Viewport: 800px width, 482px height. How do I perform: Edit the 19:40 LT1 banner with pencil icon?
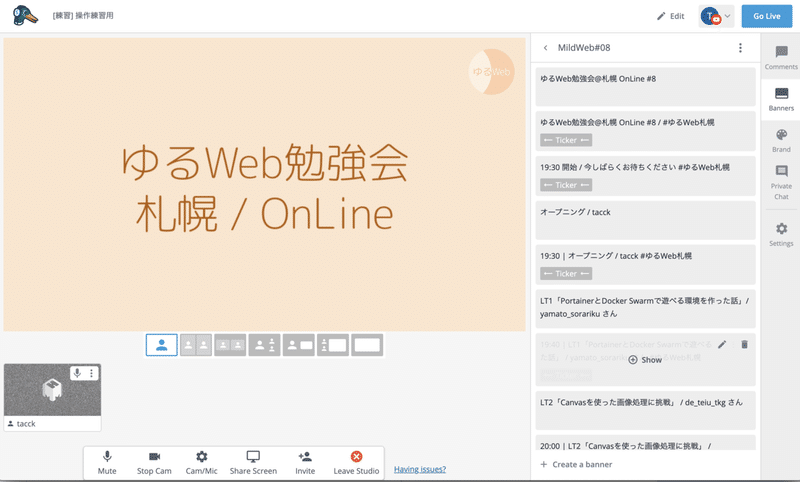click(721, 344)
